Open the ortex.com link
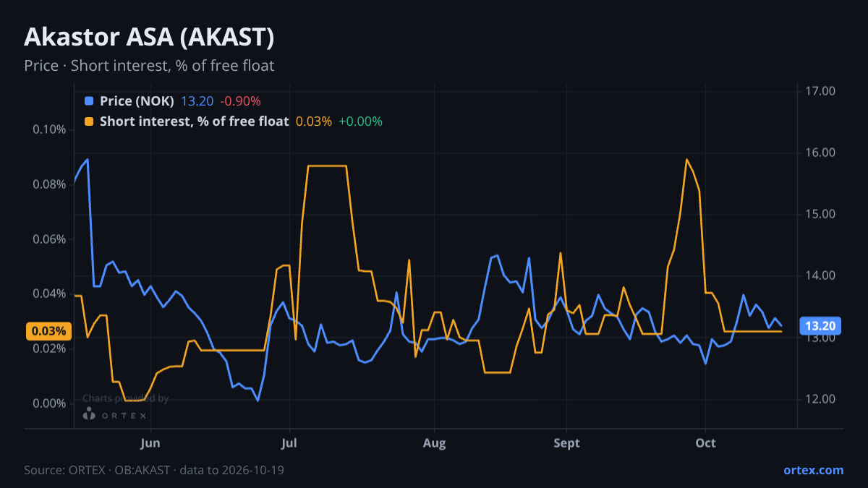 [813, 470]
